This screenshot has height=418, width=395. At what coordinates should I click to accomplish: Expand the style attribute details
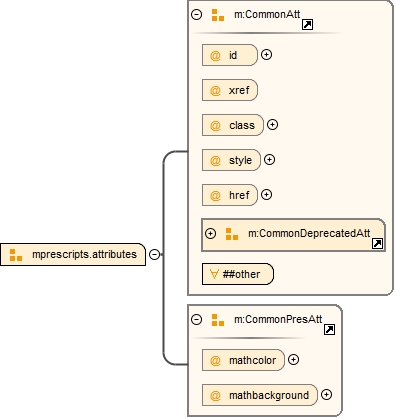[x=270, y=160]
